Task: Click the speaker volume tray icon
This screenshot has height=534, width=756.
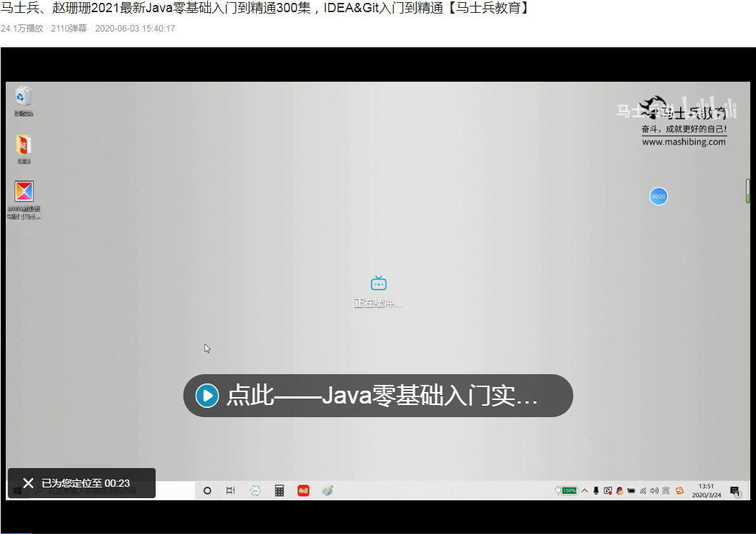Action: coord(654,490)
